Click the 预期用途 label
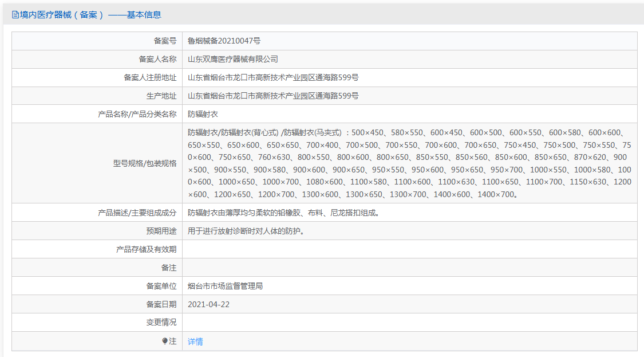The width and height of the screenshot is (644, 357). [x=161, y=231]
